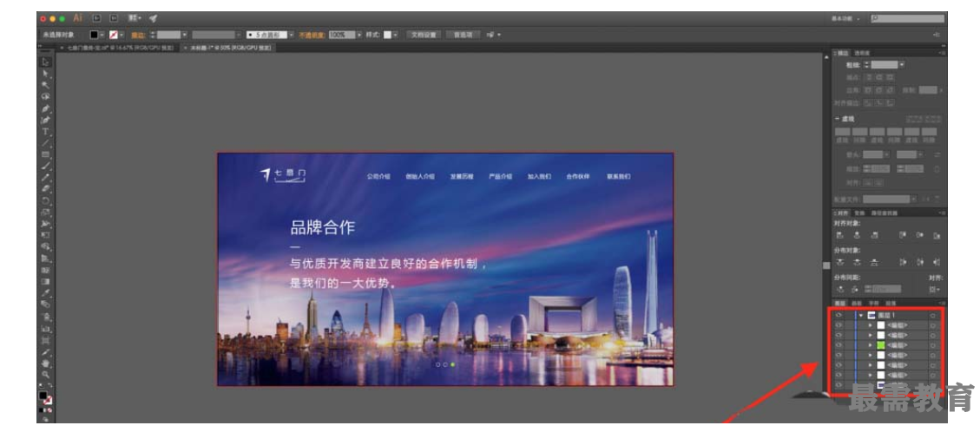Viewport: 980px width, 432px height.
Task: Click the 首选项 preferences button
Action: tap(464, 35)
